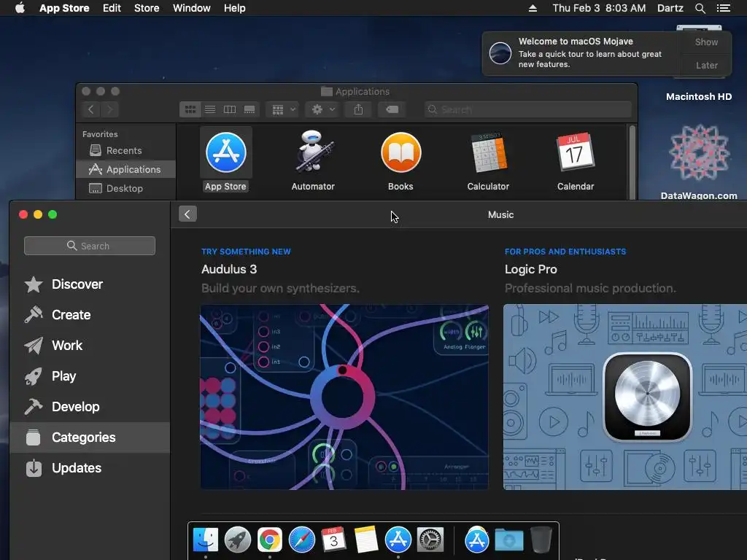Click Finder edit tags button
The image size is (747, 560).
(392, 109)
